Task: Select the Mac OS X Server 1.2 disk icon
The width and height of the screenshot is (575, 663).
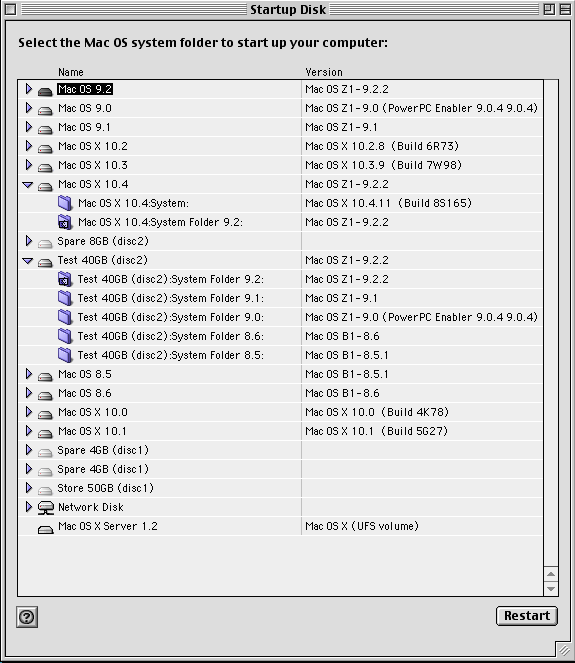Action: 46,529
